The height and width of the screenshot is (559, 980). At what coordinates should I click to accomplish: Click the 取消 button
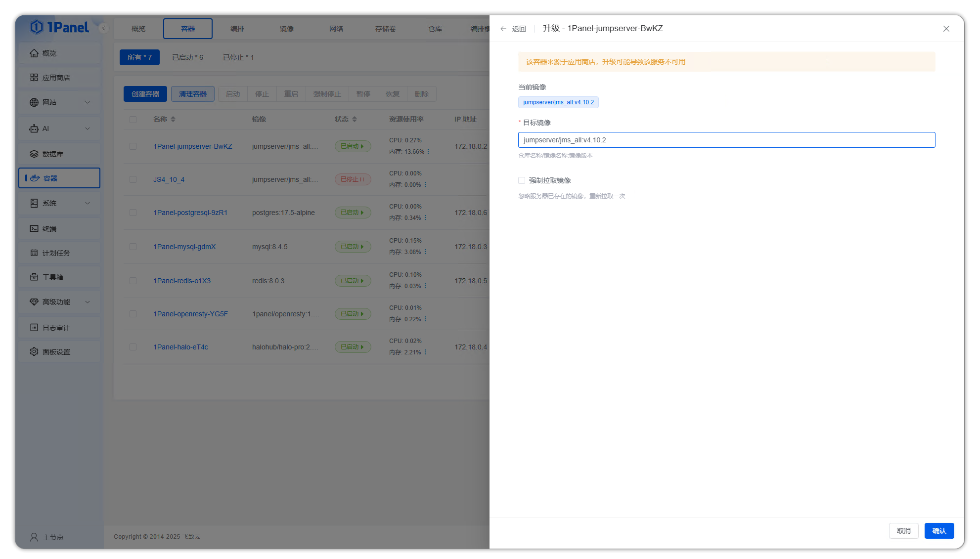904,531
